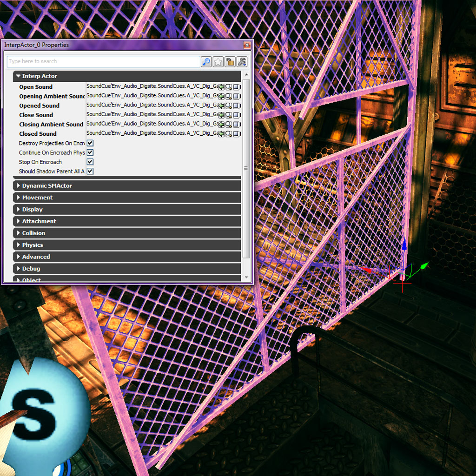Click the Close Sound SoundCue value
Viewport: 476px width, 476px height.
pyautogui.click(x=152, y=115)
